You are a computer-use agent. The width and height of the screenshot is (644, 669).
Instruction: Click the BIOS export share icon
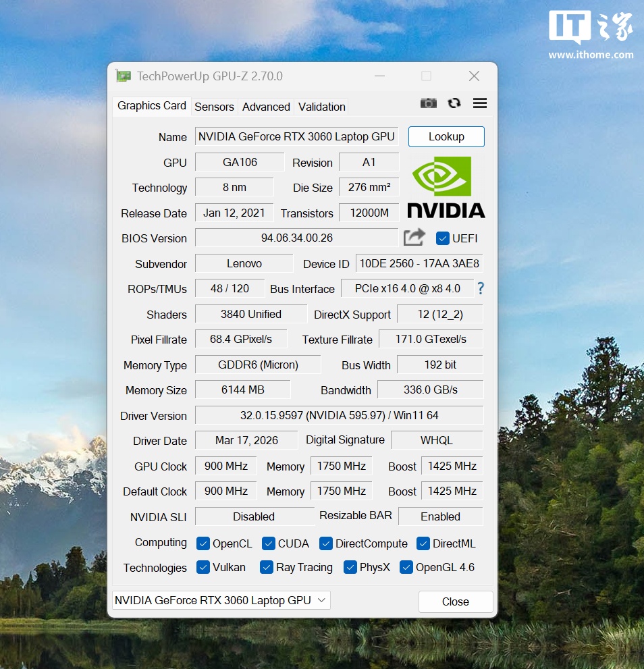point(414,237)
